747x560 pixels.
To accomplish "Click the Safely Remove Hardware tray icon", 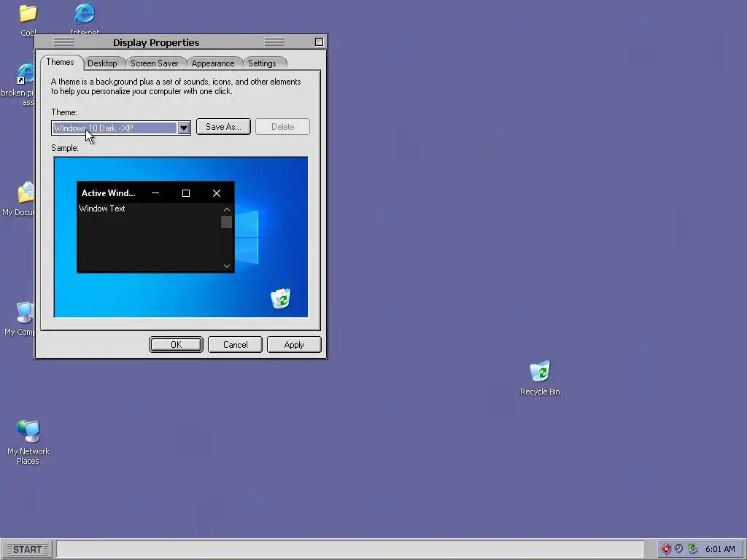I will click(692, 548).
